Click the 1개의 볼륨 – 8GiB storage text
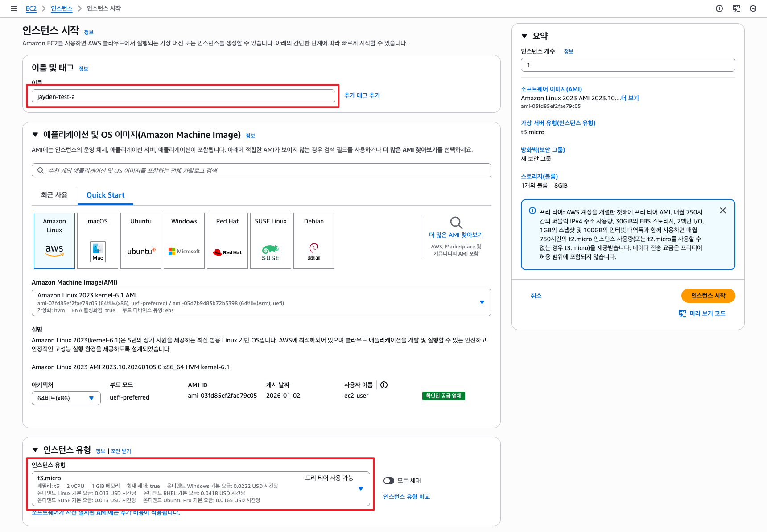Viewport: 767px width, 532px height. click(544, 186)
